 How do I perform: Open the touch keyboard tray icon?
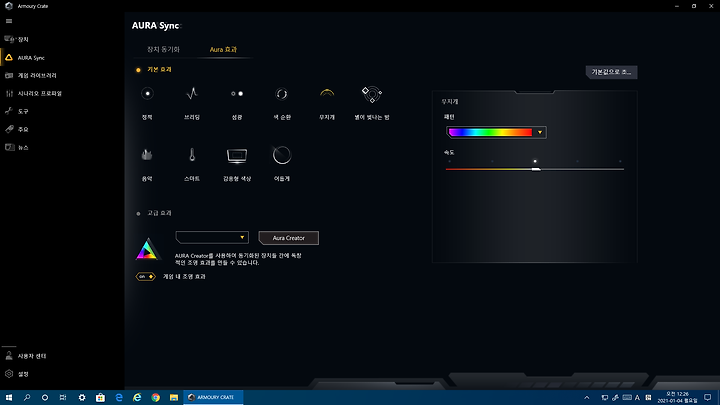point(627,398)
